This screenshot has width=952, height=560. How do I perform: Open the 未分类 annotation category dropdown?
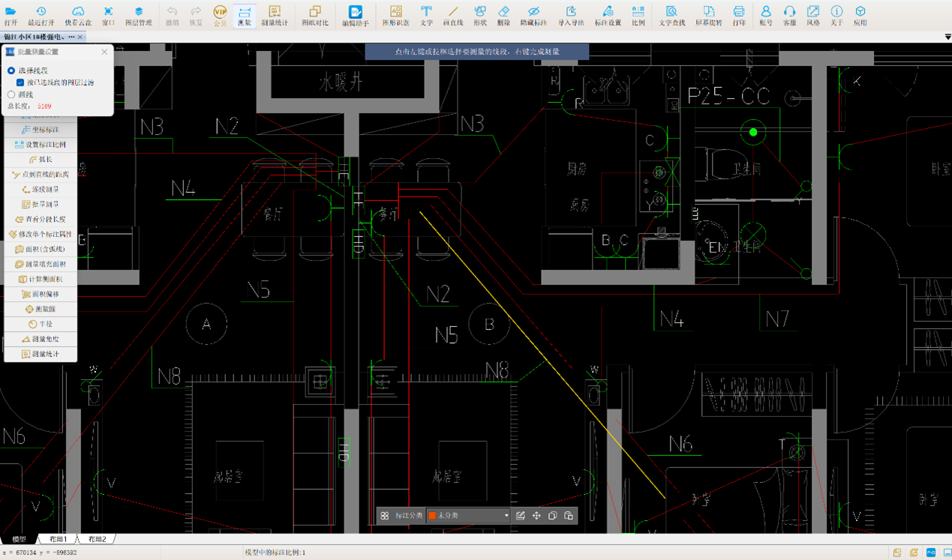click(506, 516)
